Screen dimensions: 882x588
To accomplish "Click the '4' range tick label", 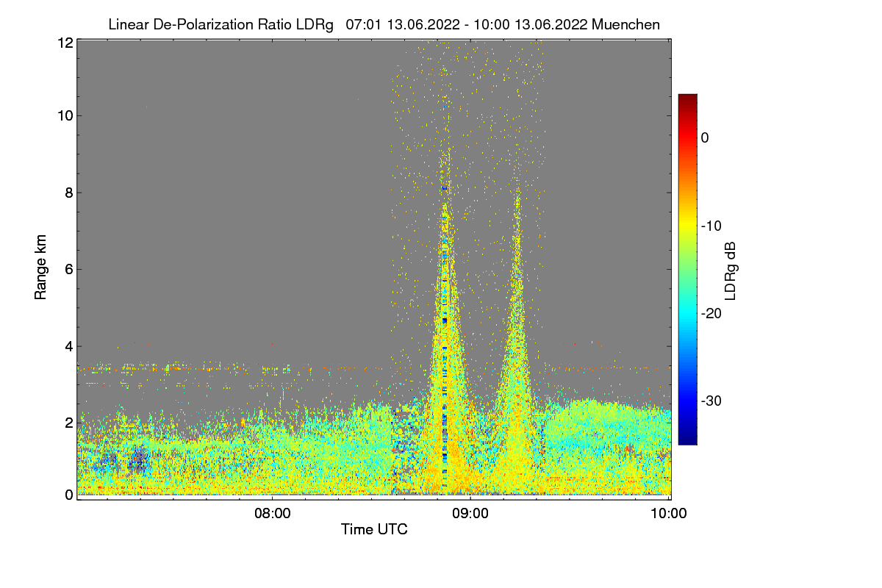I will click(68, 346).
